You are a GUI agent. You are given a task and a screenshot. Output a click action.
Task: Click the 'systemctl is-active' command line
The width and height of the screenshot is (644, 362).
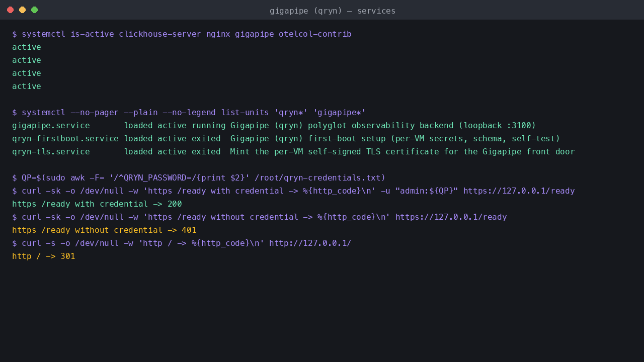[x=182, y=34]
